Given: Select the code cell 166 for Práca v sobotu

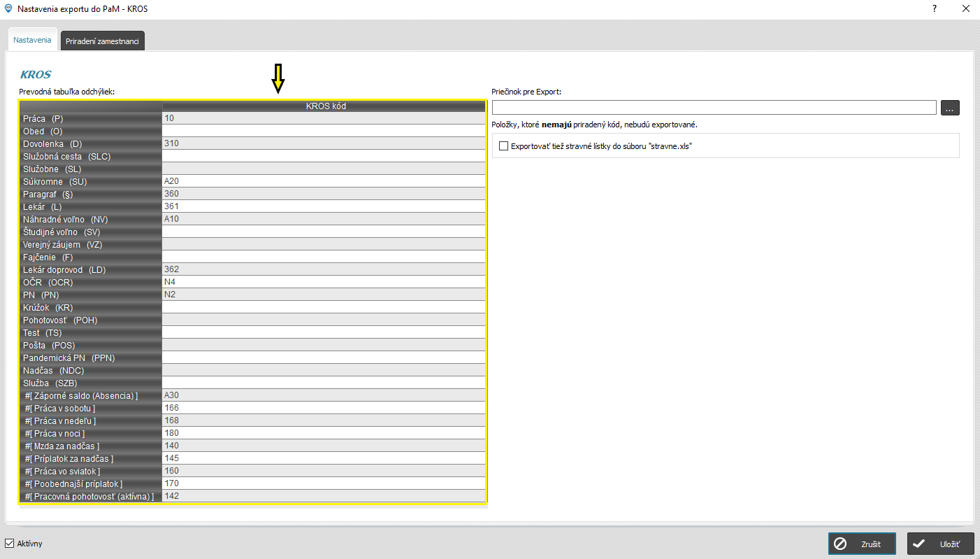Looking at the screenshot, I should coord(324,408).
